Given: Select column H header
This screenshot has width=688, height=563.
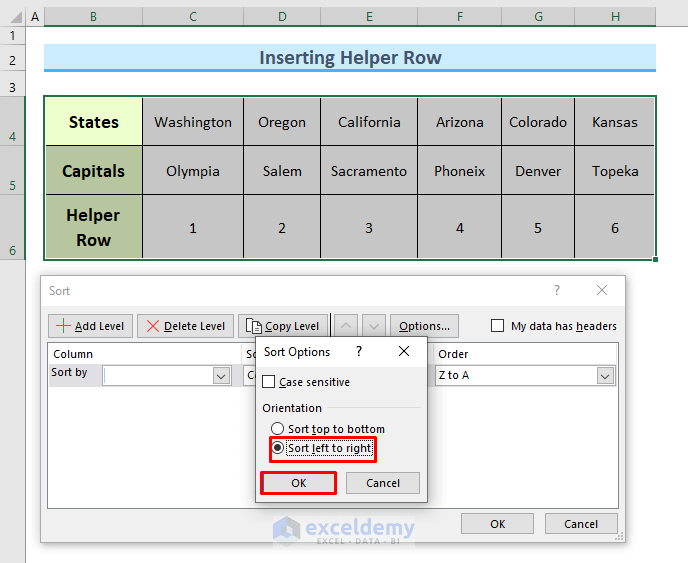Looking at the screenshot, I should pyautogui.click(x=615, y=17).
